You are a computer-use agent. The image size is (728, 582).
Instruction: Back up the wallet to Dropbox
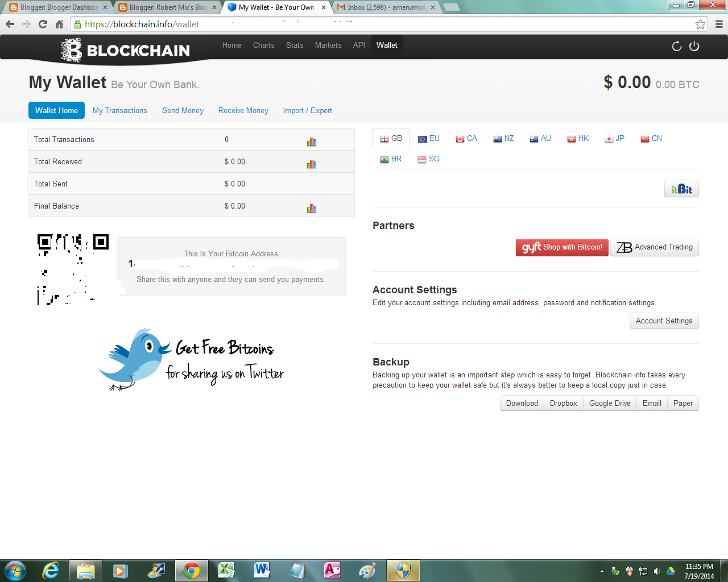tap(564, 403)
